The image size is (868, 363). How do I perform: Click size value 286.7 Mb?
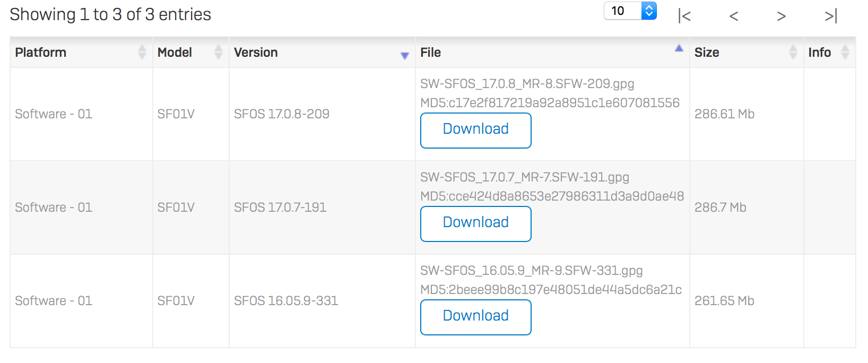coord(720,208)
